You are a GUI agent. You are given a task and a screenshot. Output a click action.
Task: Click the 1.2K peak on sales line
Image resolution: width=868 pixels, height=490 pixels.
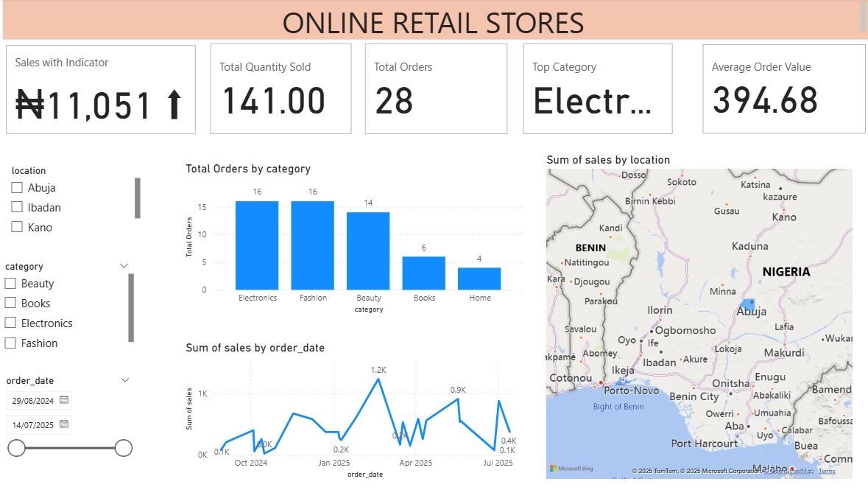pyautogui.click(x=378, y=379)
